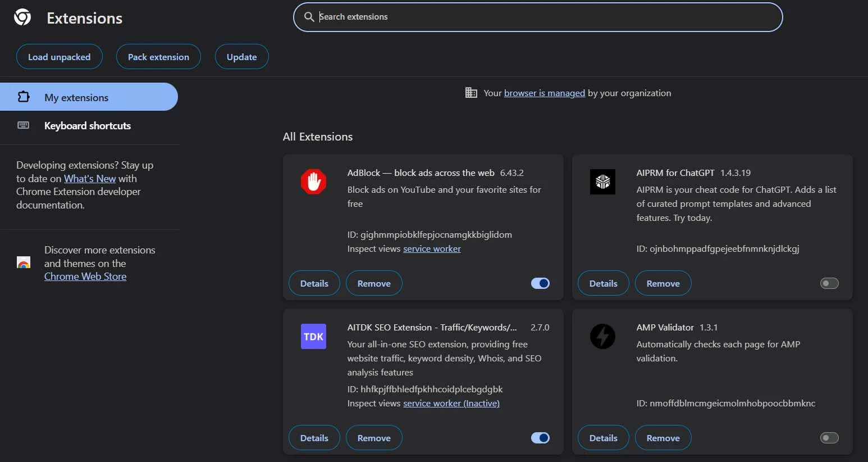
Task: Click the AIPRM version 1.4.3.19 text
Action: pos(735,173)
